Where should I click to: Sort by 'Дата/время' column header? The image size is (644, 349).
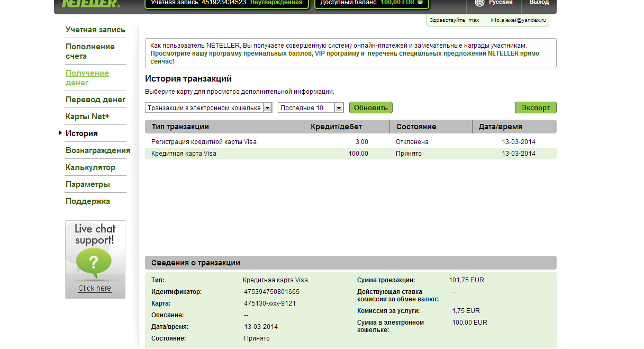click(514, 127)
